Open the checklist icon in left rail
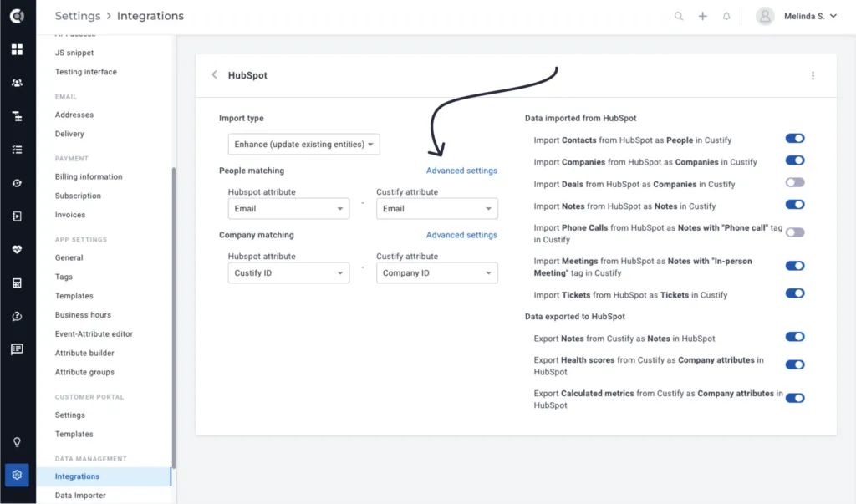 click(x=17, y=150)
